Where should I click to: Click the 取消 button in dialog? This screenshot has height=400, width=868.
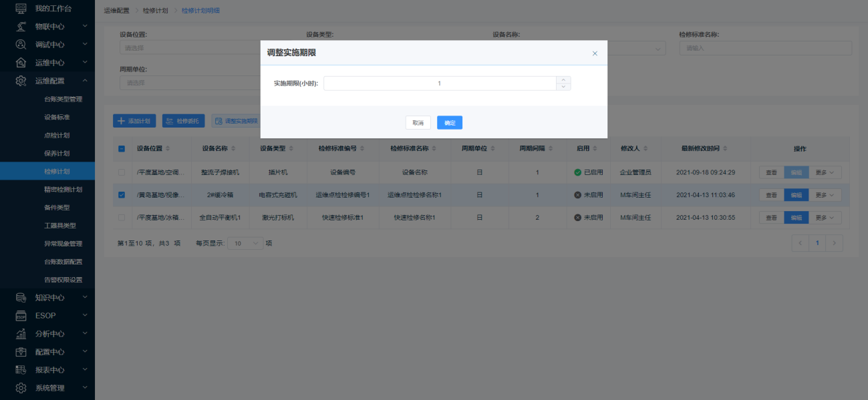tap(418, 123)
